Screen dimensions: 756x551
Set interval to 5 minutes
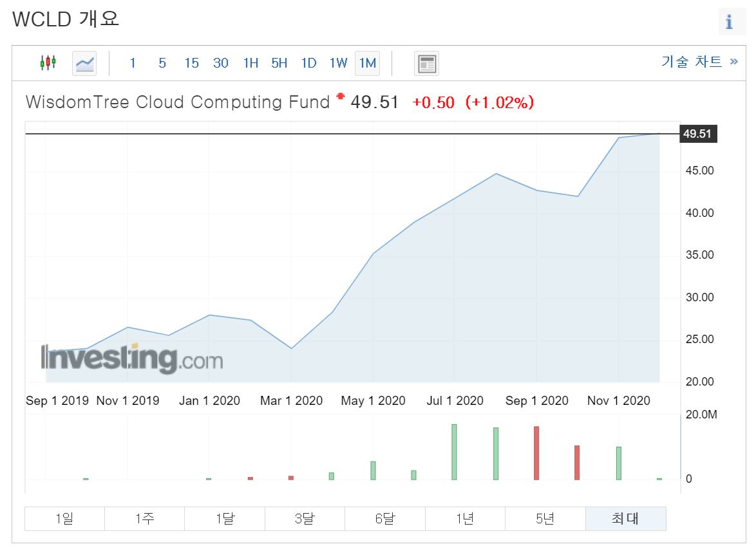162,63
